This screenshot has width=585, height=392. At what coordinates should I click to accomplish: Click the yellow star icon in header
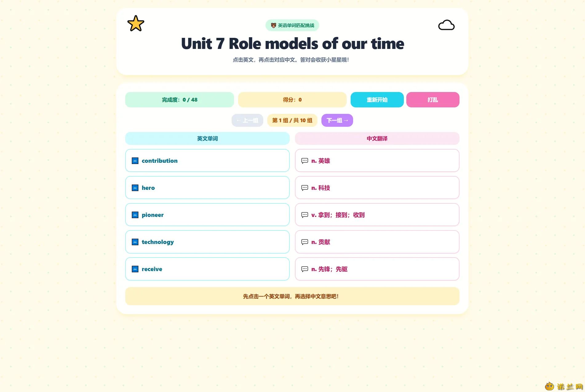tap(136, 24)
